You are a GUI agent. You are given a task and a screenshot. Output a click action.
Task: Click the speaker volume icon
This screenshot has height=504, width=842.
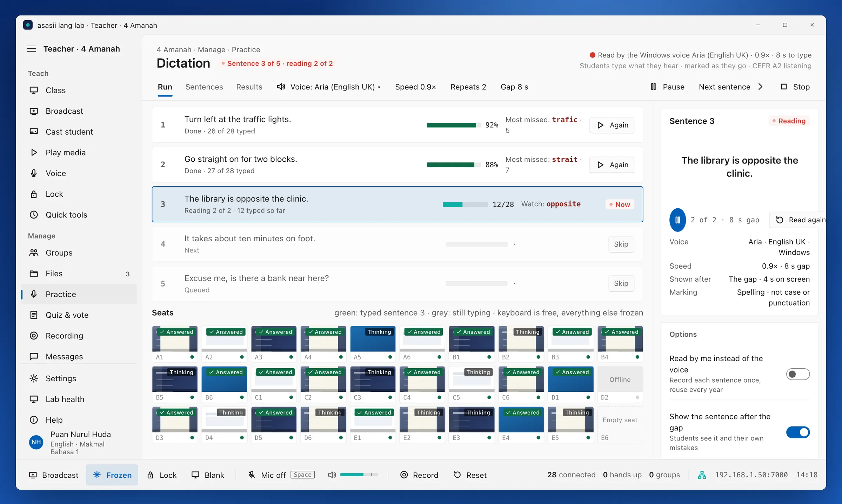coord(332,475)
